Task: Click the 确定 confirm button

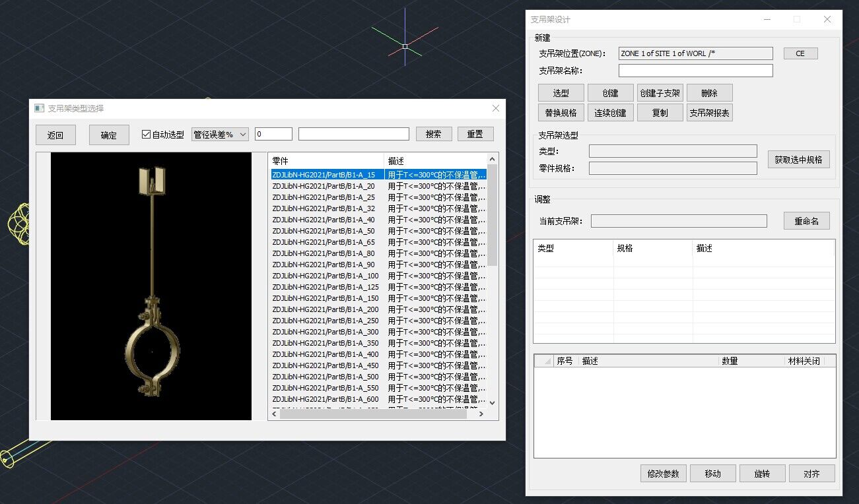Action: (x=109, y=135)
